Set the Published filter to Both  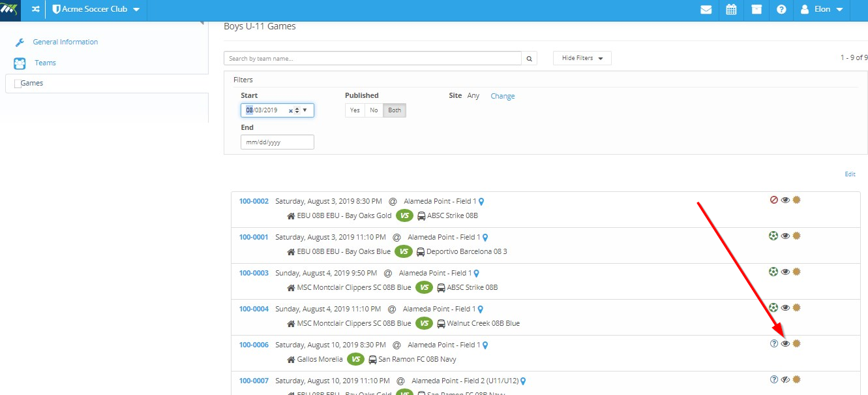[395, 110]
